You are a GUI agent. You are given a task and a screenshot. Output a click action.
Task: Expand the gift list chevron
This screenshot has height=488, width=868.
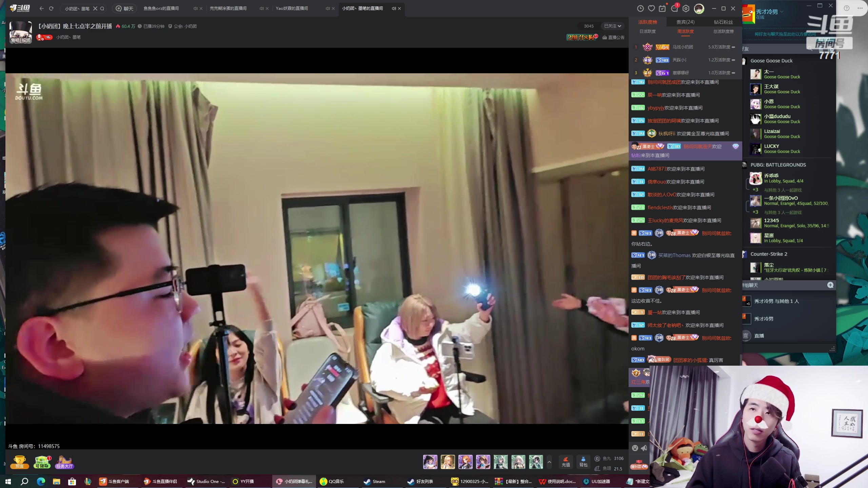click(x=549, y=462)
